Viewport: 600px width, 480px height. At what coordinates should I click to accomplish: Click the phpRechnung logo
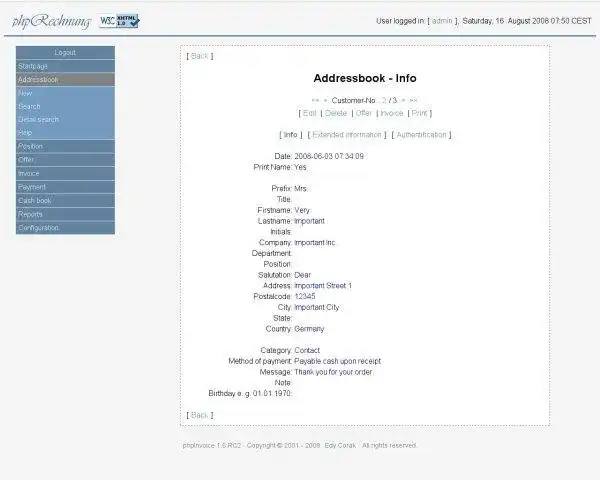click(x=52, y=21)
